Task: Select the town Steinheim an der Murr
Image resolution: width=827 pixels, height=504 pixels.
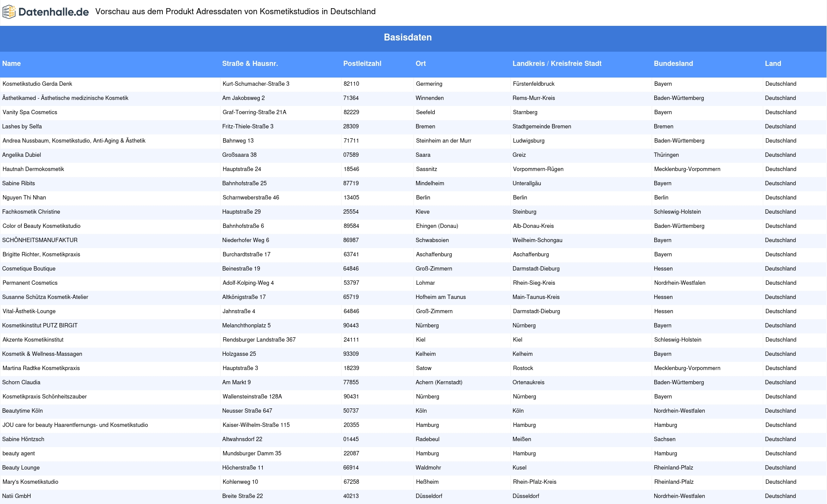Action: click(x=444, y=141)
